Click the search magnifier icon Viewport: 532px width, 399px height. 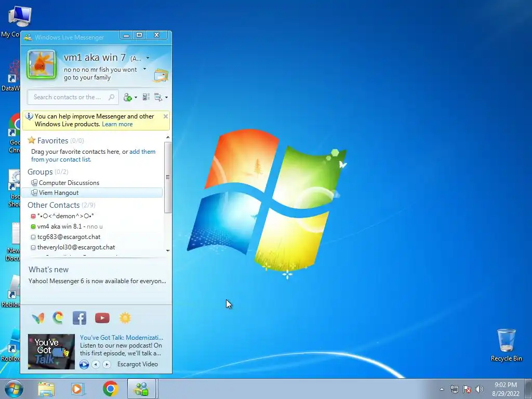tap(111, 97)
